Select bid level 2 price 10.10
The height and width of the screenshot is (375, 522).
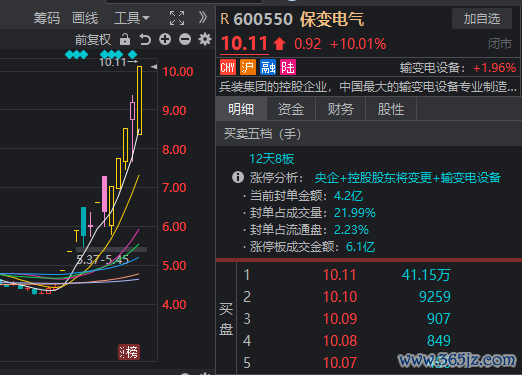(x=340, y=297)
